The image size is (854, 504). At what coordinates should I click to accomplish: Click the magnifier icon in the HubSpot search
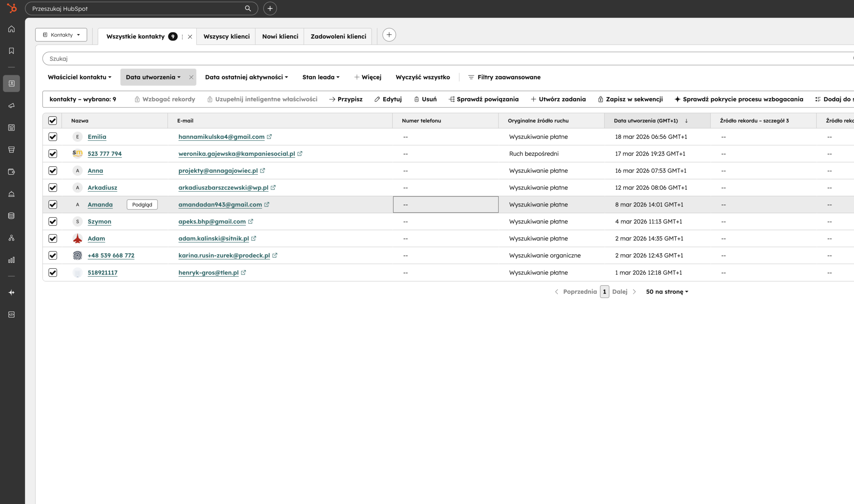[x=248, y=8]
